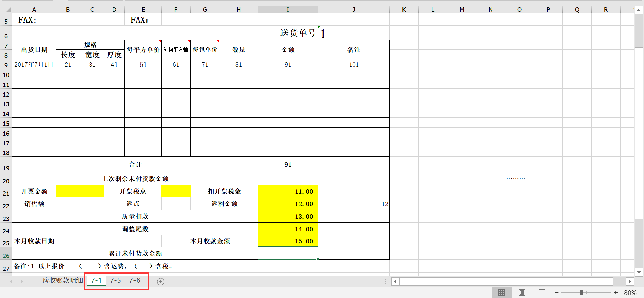The height and width of the screenshot is (298, 644).
Task: Select the 数量 header cell
Action: [239, 50]
